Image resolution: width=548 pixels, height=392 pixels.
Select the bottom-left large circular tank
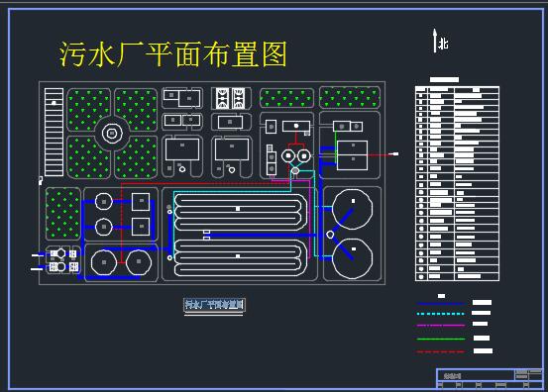point(104,262)
